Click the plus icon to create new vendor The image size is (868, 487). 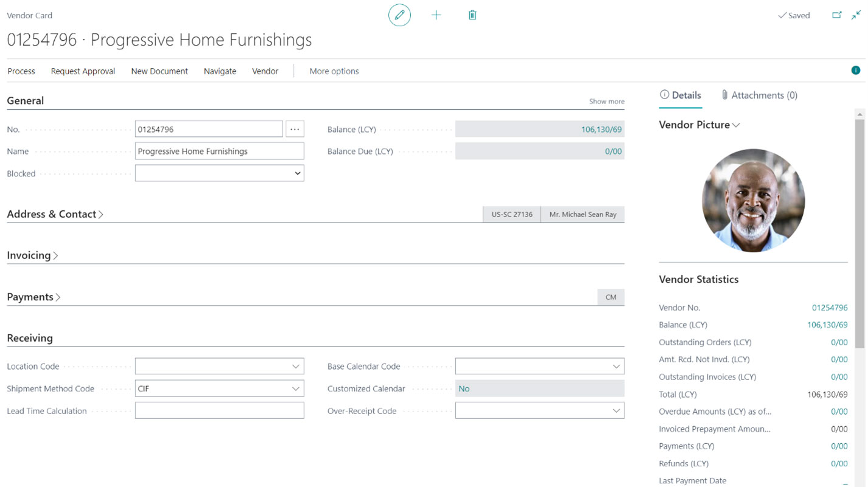[x=436, y=15]
